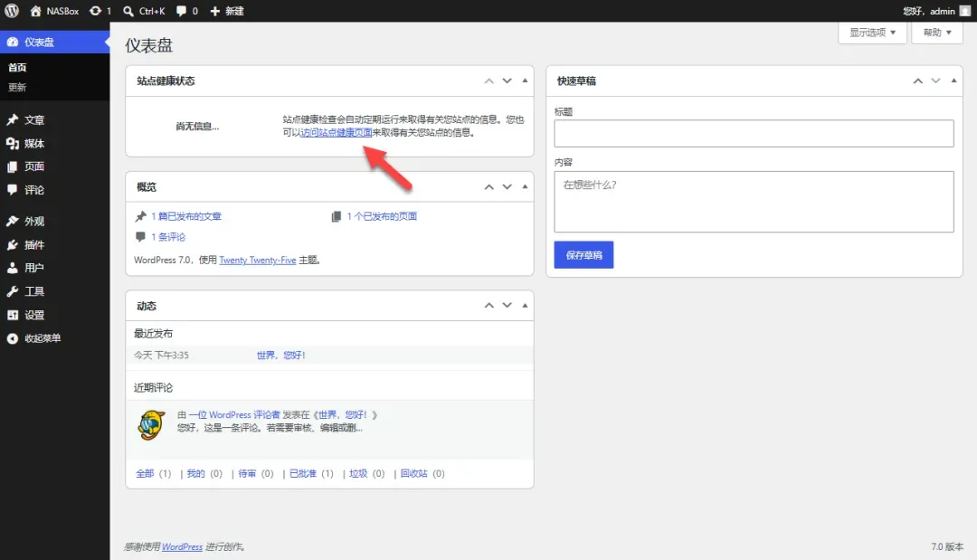The width and height of the screenshot is (977, 560).
Task: Select 更新 submenu under 仪表盘
Action: tap(17, 87)
